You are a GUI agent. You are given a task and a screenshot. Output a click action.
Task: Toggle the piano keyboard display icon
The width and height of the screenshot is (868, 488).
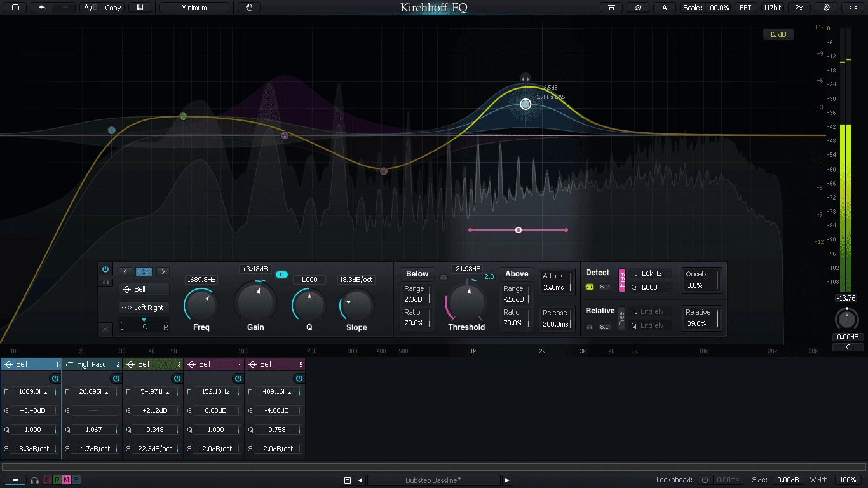point(139,8)
